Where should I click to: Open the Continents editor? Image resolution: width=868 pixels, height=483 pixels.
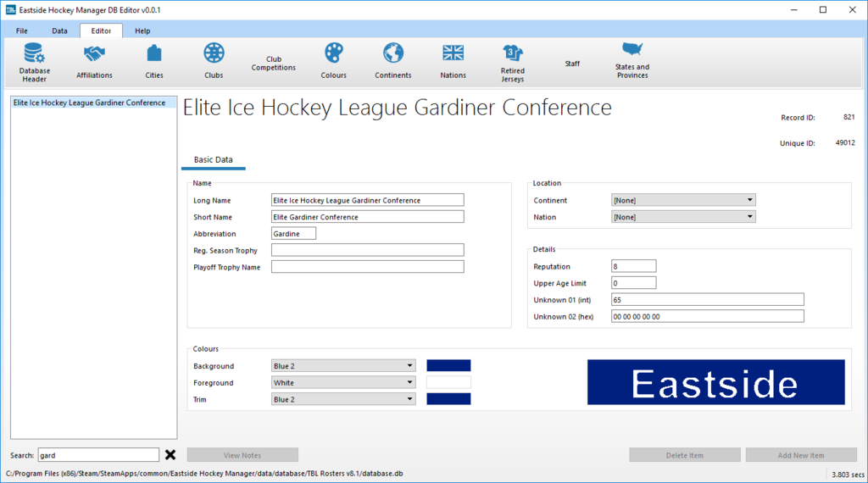pyautogui.click(x=393, y=62)
